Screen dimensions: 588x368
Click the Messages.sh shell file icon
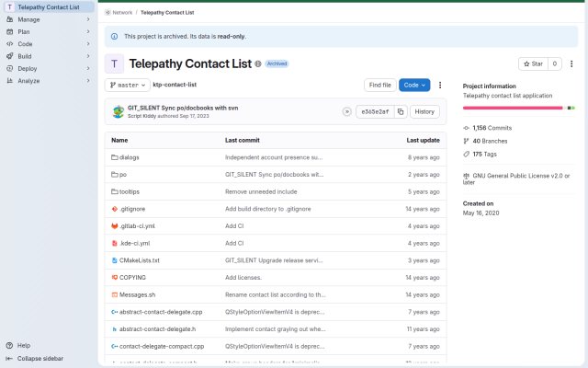pos(114,294)
